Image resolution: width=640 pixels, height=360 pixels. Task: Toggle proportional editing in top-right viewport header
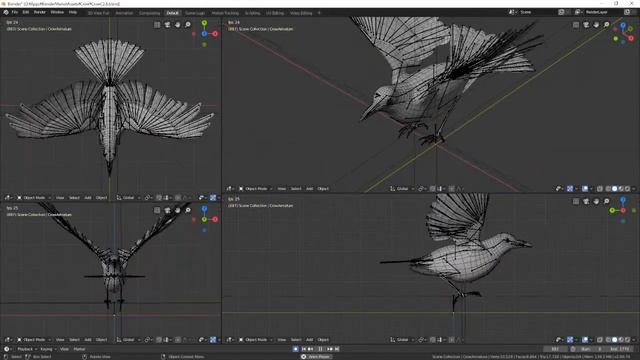pyautogui.click(x=451, y=189)
